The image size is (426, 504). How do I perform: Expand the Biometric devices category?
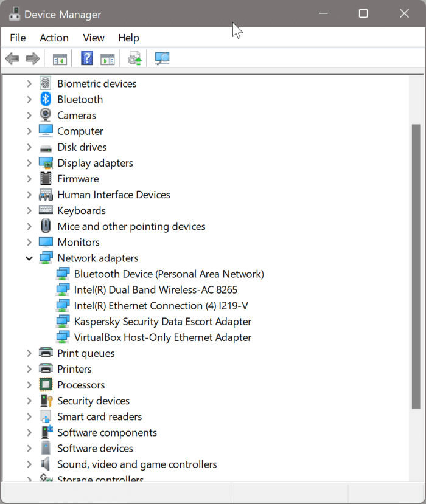pyautogui.click(x=29, y=83)
